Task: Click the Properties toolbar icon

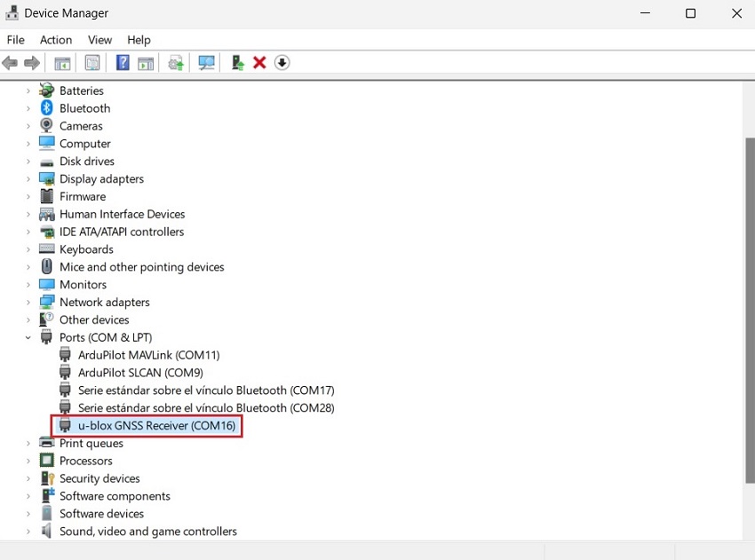Action: (92, 63)
